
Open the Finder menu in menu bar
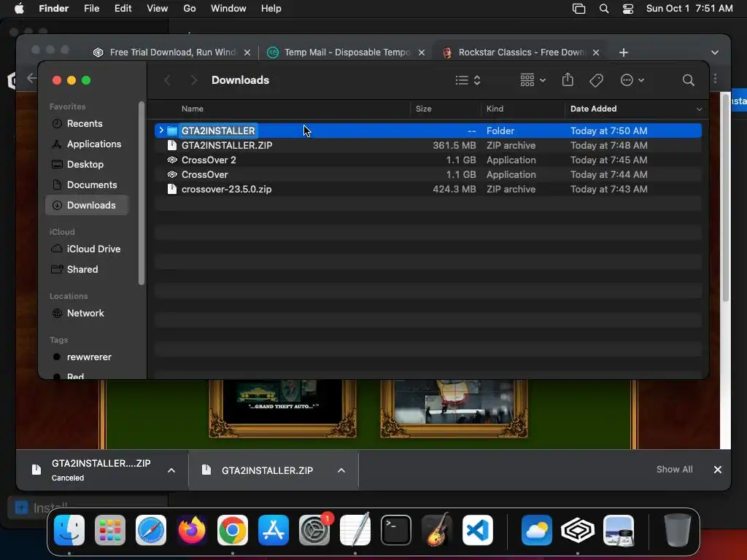pyautogui.click(x=53, y=9)
